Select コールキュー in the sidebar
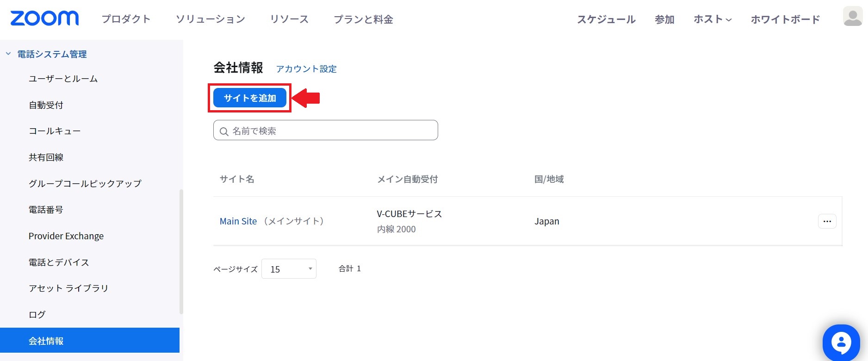868x361 pixels. click(55, 131)
